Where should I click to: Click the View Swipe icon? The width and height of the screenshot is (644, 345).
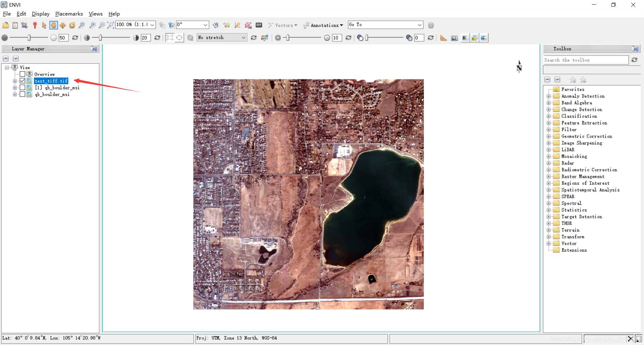(484, 38)
